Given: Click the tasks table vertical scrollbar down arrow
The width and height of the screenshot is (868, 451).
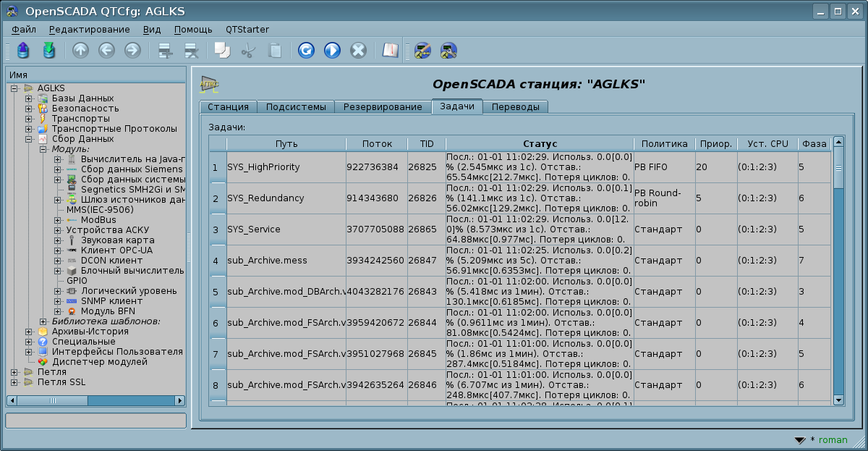Looking at the screenshot, I should point(838,400).
